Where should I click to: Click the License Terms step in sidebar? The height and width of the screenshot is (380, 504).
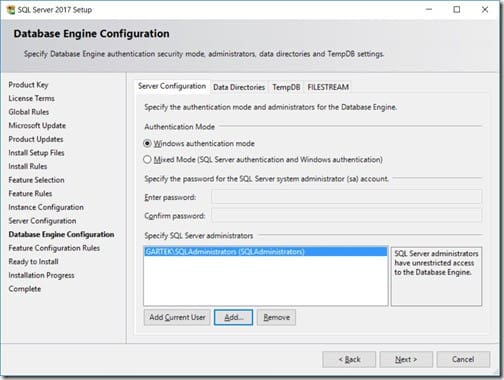coord(32,99)
